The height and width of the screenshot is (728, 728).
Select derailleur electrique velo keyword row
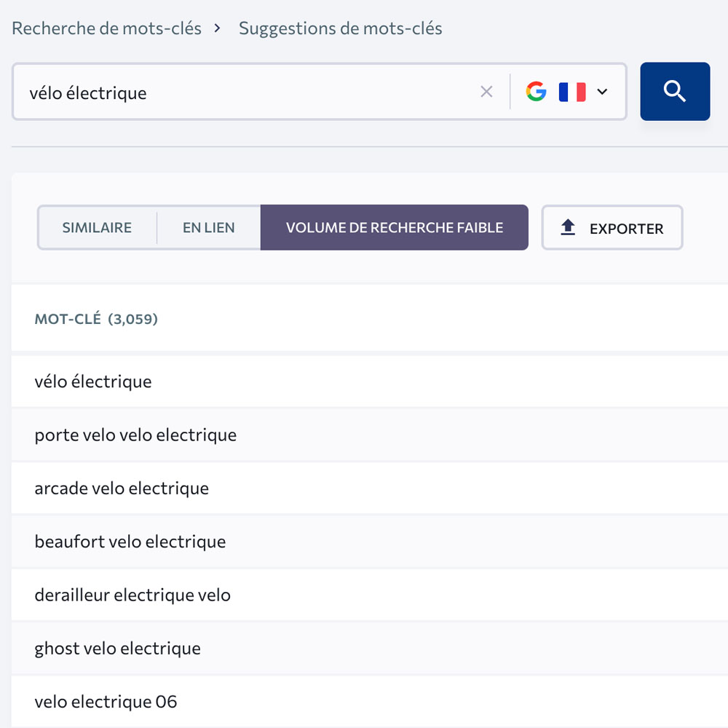tap(370, 596)
